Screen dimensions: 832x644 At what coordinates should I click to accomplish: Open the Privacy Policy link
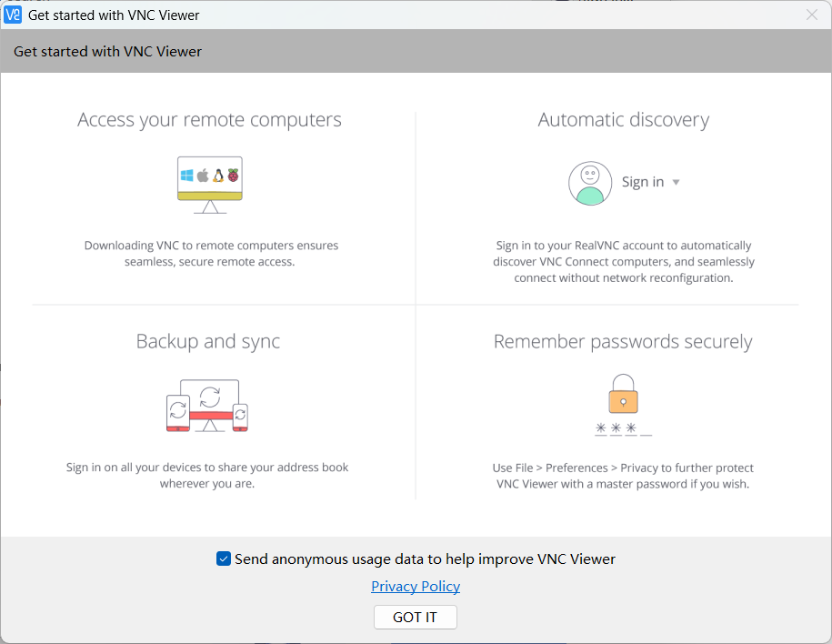[416, 586]
